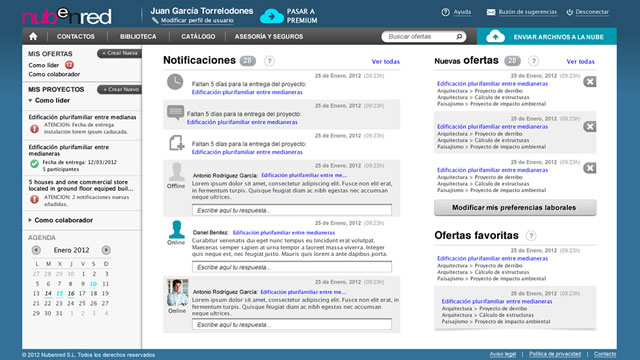Select day 16 in the calendar
The image size is (640, 360).
pyautogui.click(x=71, y=293)
